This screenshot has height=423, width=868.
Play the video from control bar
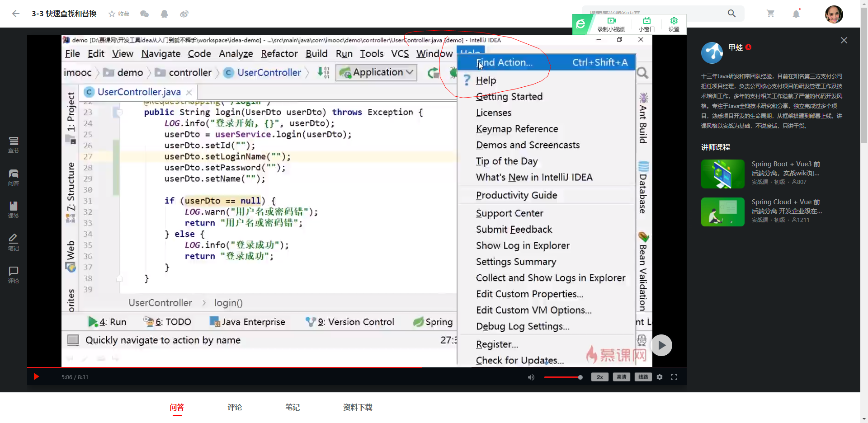pos(36,377)
